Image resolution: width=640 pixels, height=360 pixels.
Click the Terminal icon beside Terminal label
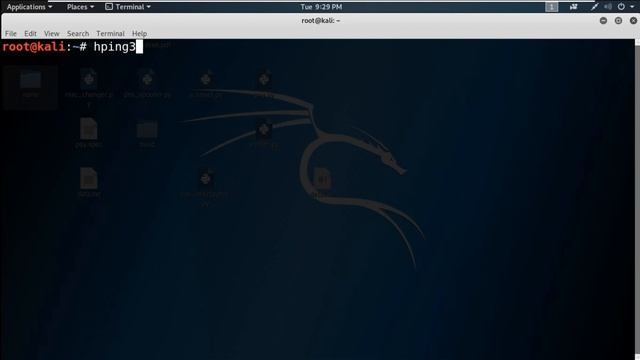109,7
